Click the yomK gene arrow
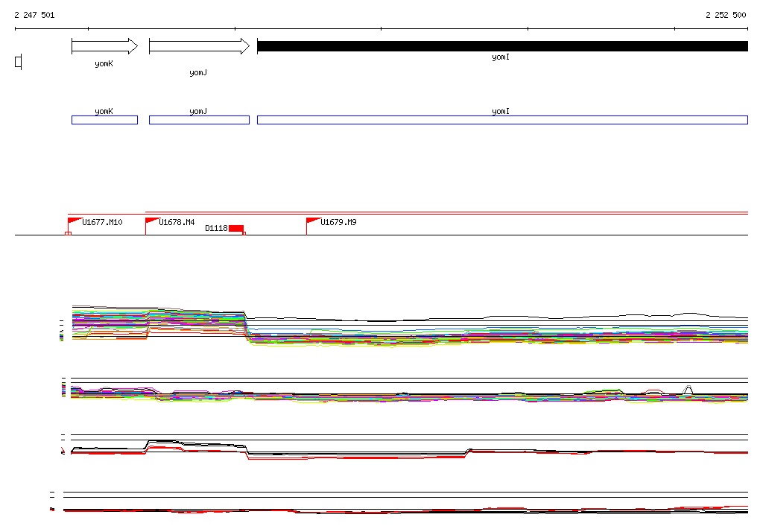 tap(104, 46)
